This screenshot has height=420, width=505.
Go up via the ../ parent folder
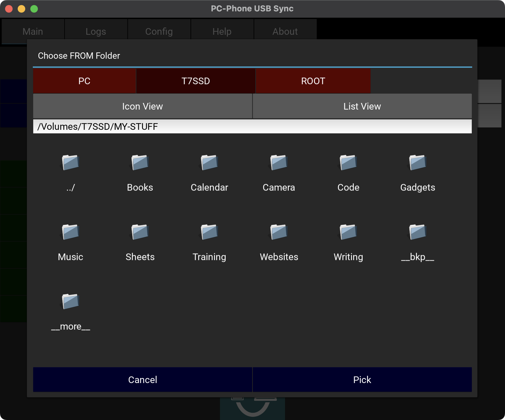tap(70, 163)
